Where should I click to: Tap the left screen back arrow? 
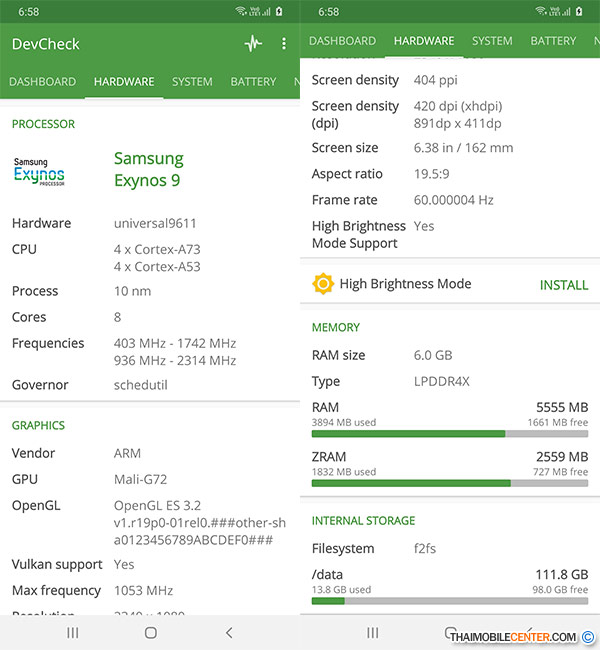(x=229, y=633)
